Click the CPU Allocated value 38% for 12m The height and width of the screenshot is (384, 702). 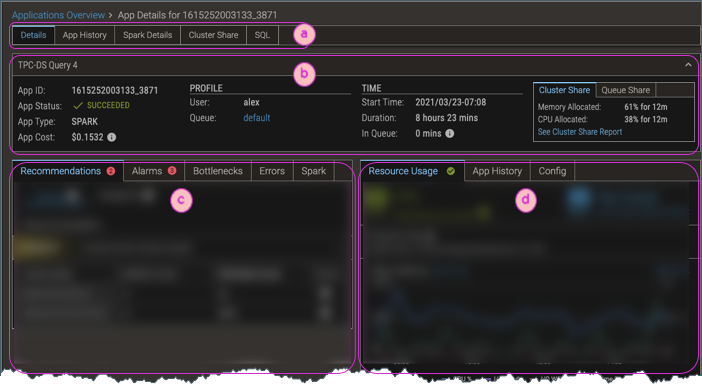(646, 119)
